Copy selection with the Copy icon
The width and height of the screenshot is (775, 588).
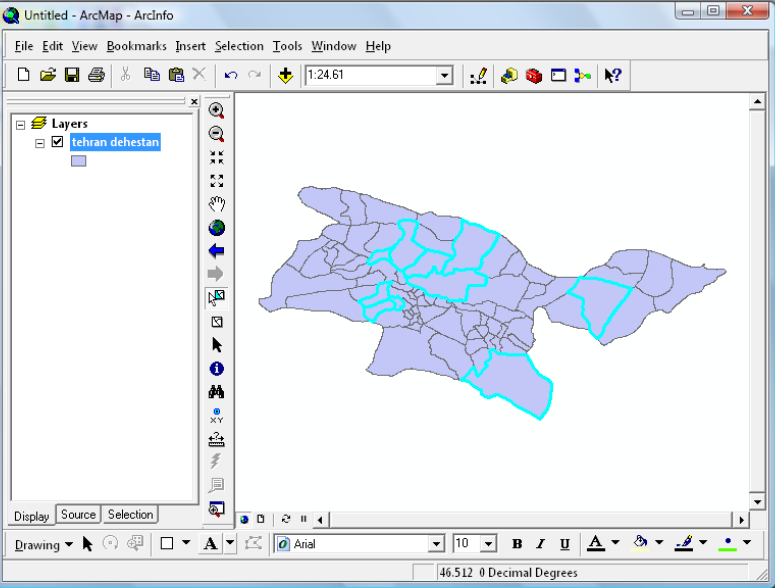click(152, 75)
